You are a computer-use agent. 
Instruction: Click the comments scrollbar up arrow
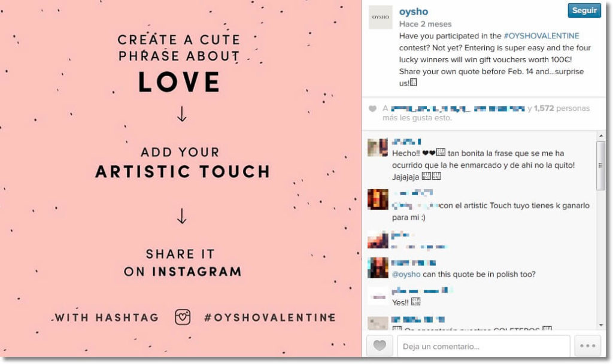click(601, 136)
